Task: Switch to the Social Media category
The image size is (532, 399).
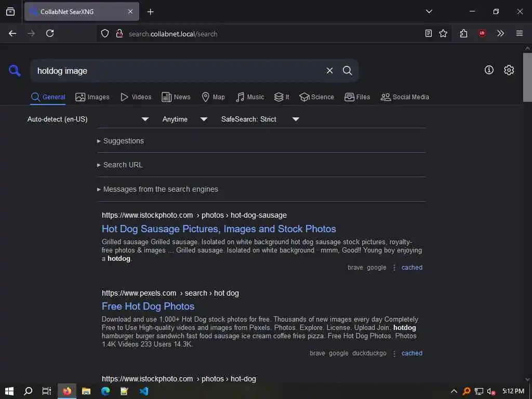Action: click(405, 97)
